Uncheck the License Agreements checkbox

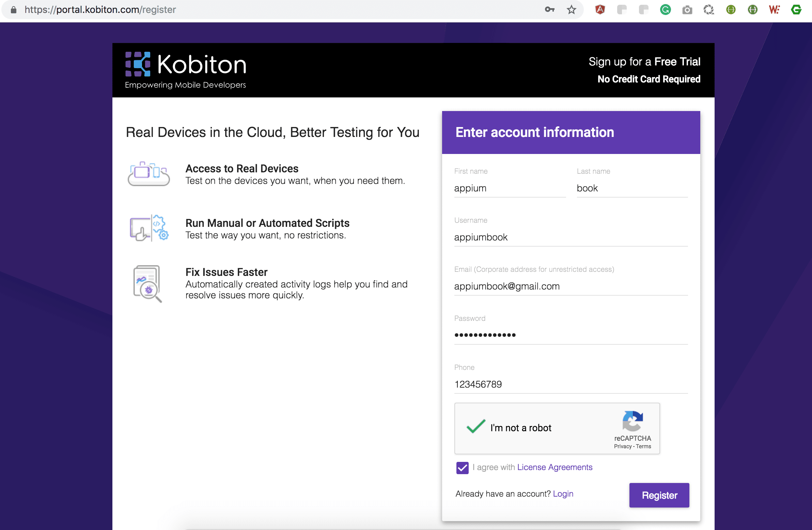point(462,468)
